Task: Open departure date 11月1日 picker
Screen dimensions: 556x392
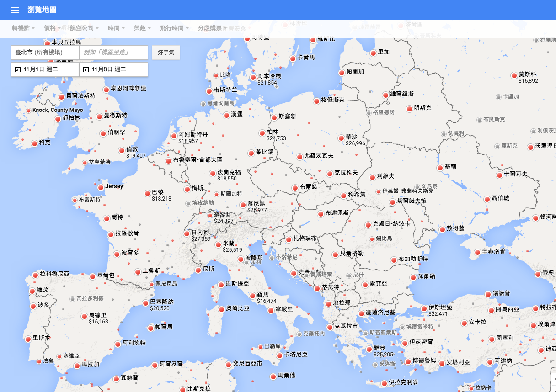Action: pos(45,69)
